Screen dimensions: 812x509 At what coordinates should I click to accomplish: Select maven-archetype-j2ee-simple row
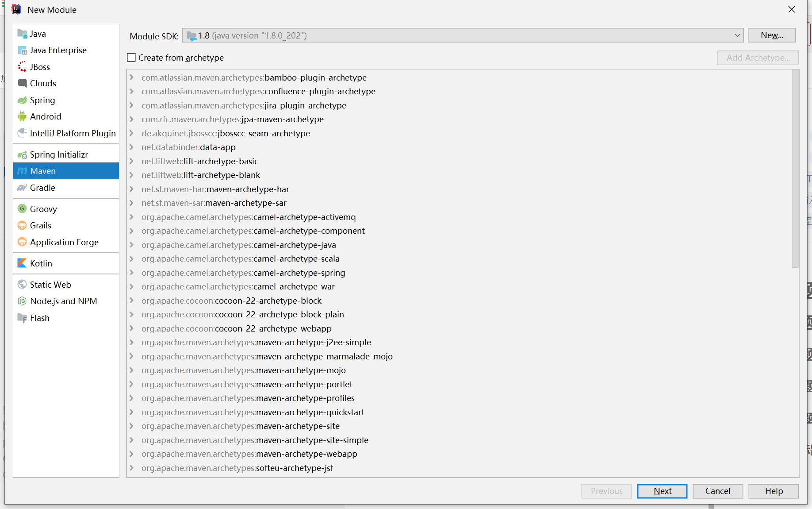point(459,342)
